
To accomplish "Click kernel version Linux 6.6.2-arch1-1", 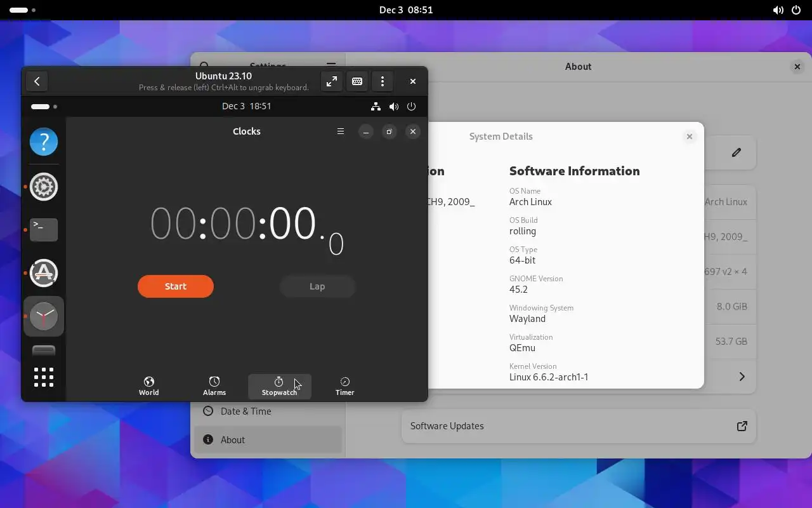I will coord(549,377).
